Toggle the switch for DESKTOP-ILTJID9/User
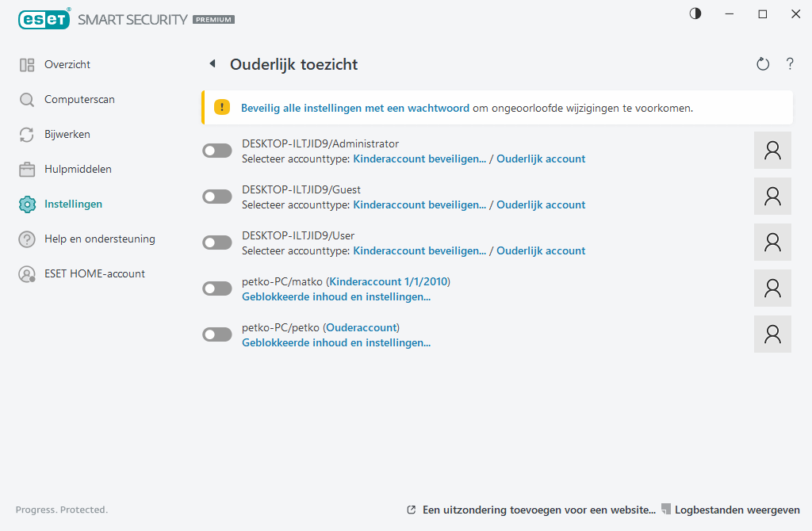The height and width of the screenshot is (531, 812). [x=217, y=243]
